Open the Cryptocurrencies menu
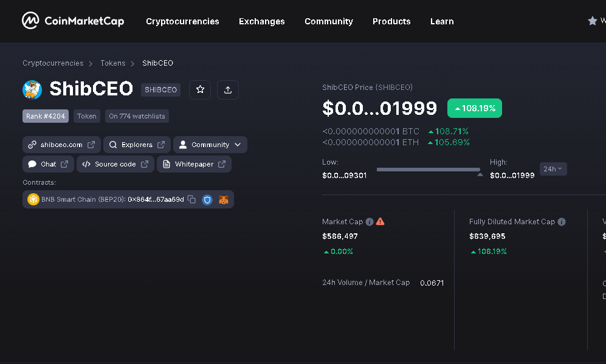Image resolution: width=606 pixels, height=364 pixels. pos(182,21)
